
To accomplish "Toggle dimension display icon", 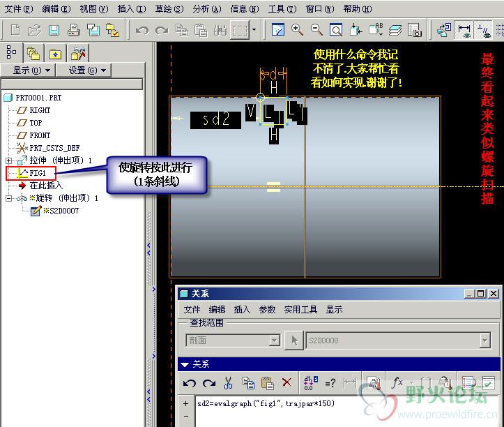I will click(x=464, y=29).
